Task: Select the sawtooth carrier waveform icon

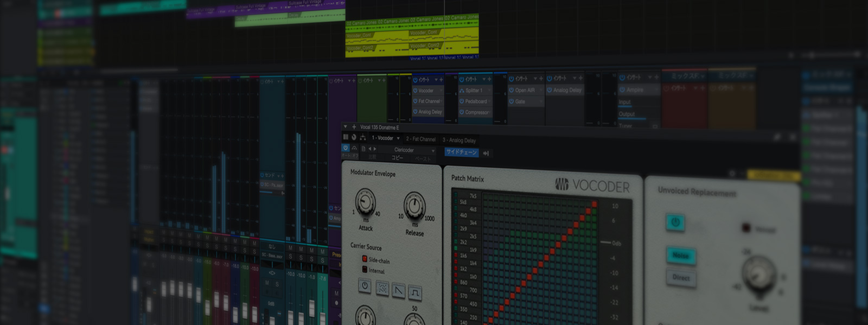Action: click(x=399, y=291)
